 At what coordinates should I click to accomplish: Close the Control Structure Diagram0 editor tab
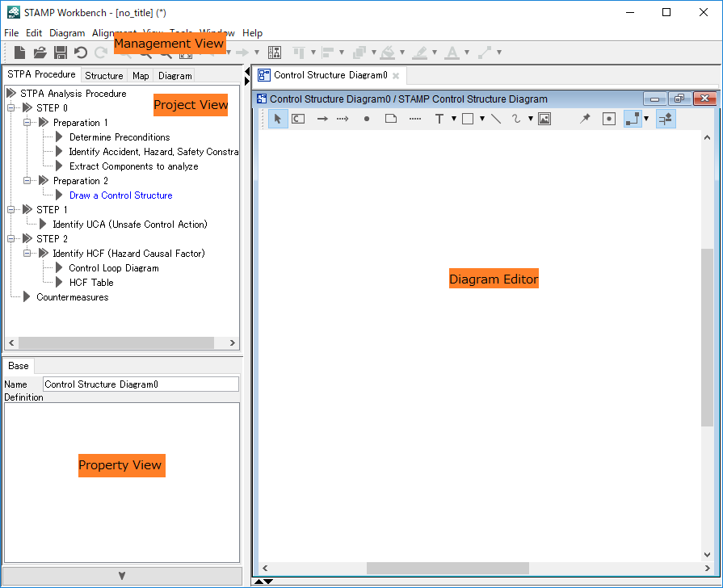tap(396, 76)
